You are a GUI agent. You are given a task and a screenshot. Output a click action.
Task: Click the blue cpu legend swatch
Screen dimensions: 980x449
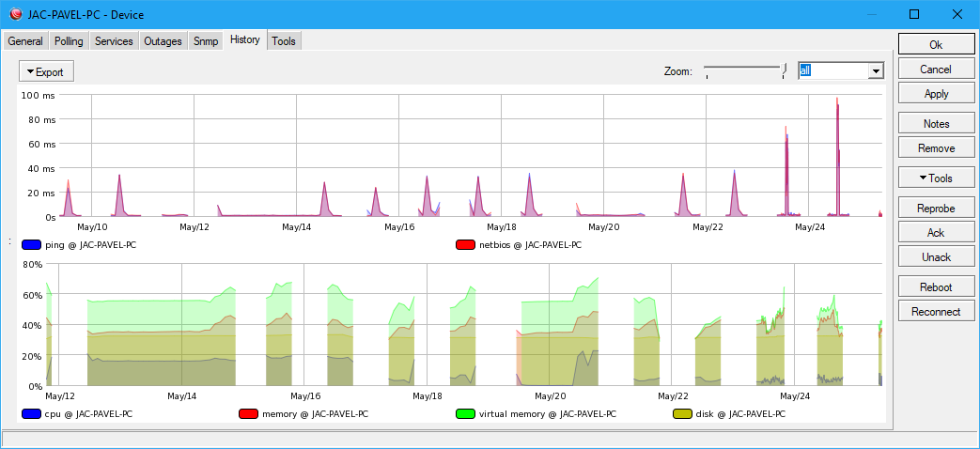pos(32,413)
